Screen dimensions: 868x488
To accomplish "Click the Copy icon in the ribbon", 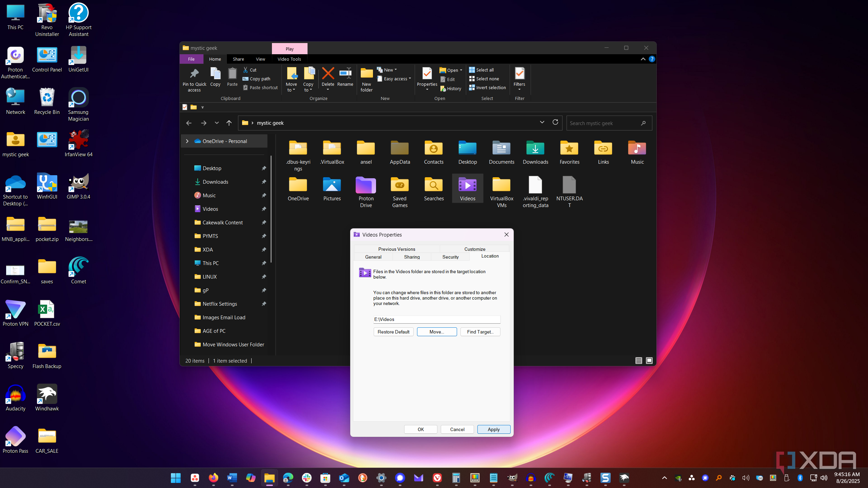I will pyautogui.click(x=215, y=73).
